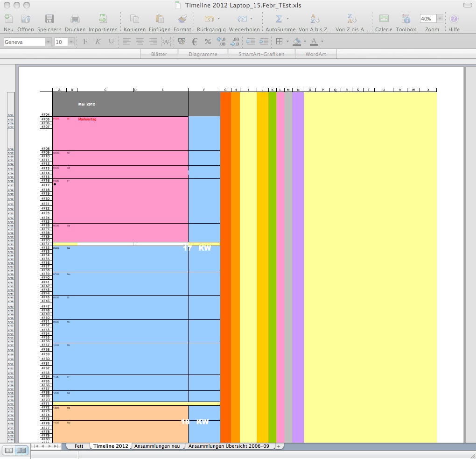The height and width of the screenshot is (459, 476).
Task: Create a new workbook with Neu
Action: click(8, 19)
